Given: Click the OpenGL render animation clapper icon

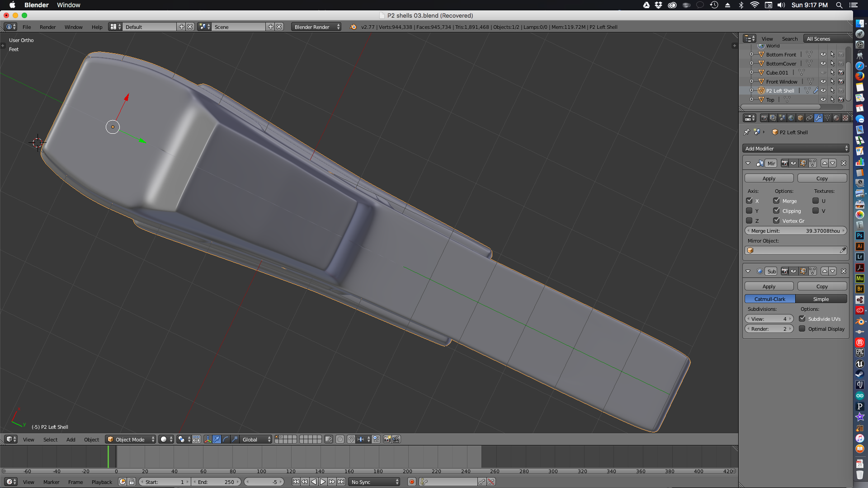Looking at the screenshot, I should [x=396, y=439].
